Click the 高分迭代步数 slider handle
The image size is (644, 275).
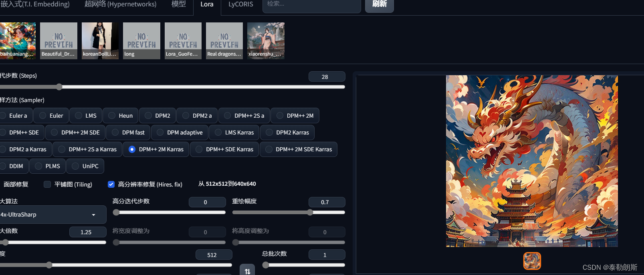[116, 213]
